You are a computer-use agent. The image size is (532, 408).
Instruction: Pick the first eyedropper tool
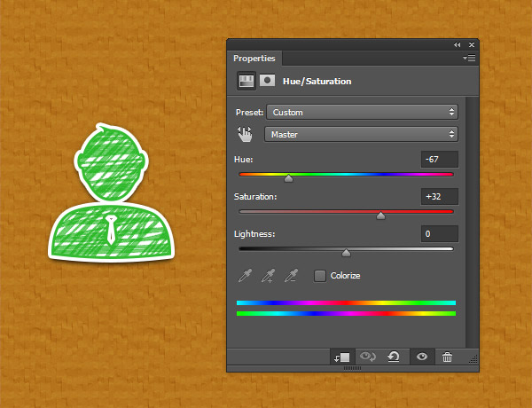pyautogui.click(x=246, y=276)
